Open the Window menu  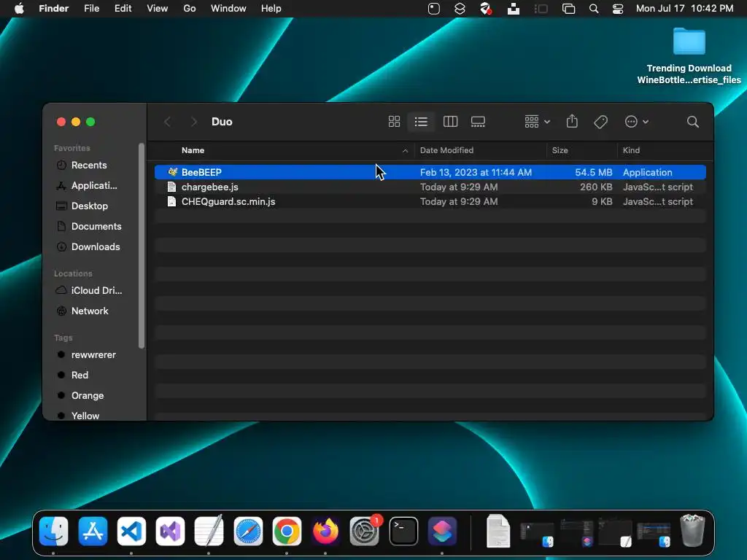[228, 9]
